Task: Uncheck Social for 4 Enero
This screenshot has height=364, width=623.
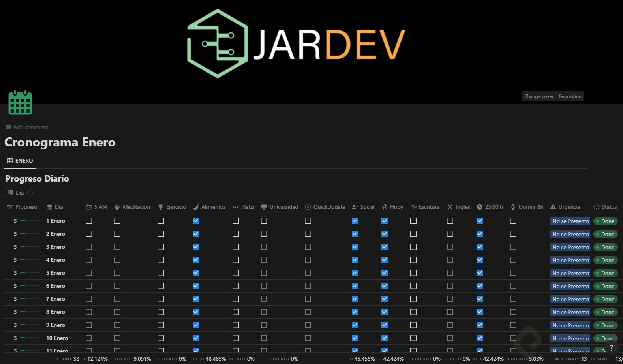Action: tap(355, 260)
